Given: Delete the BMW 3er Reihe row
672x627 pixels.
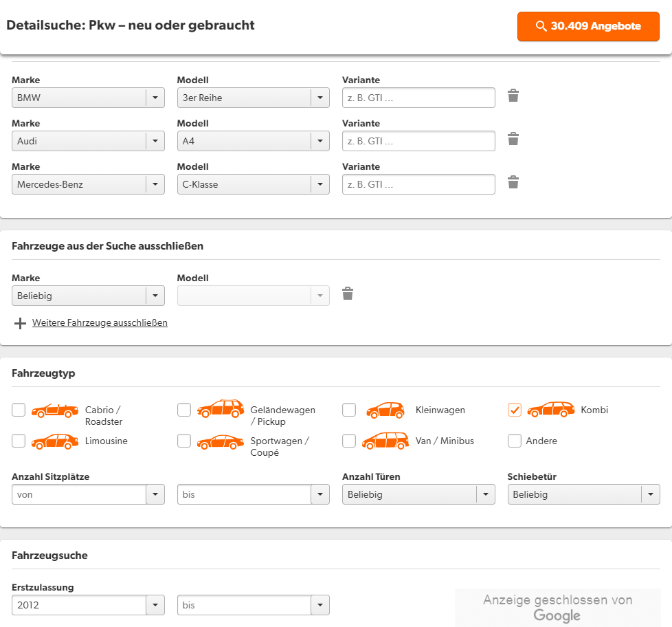Looking at the screenshot, I should pyautogui.click(x=513, y=96).
